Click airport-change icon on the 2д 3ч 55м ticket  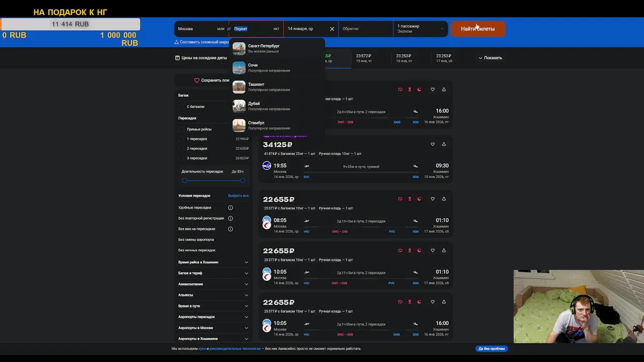[x=400, y=89]
